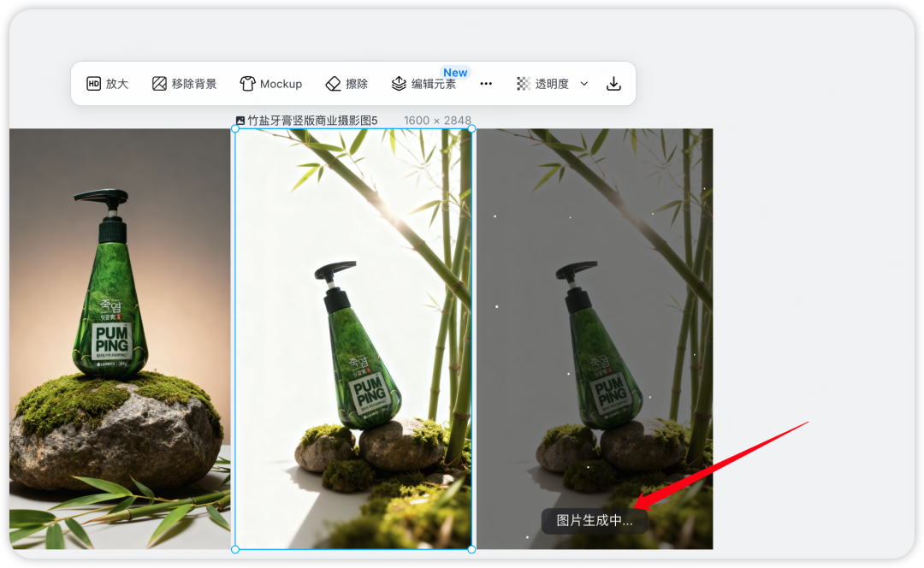Click the image name 竹盐牙膏竖版商业摄影图5

[312, 121]
